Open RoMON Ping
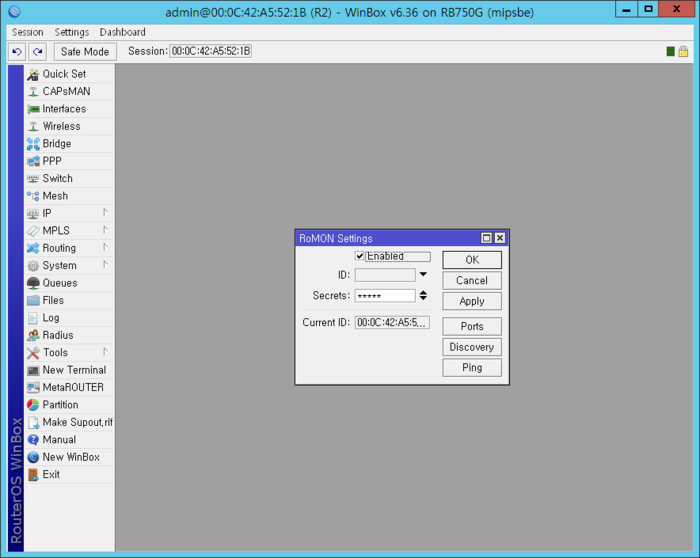 pos(472,367)
